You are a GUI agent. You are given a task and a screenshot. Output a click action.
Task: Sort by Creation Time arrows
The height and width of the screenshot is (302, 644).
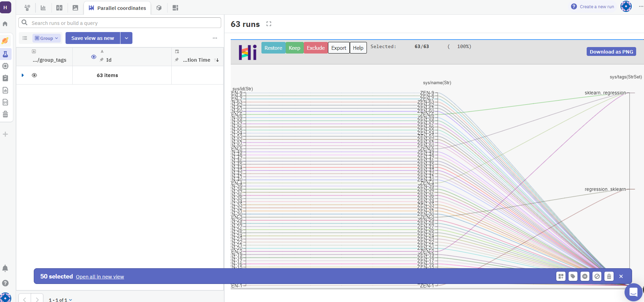217,60
